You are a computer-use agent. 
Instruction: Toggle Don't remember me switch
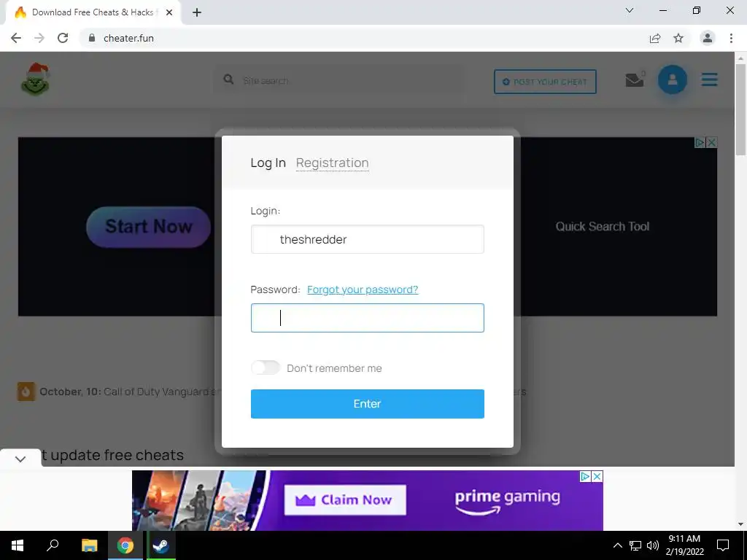point(266,367)
